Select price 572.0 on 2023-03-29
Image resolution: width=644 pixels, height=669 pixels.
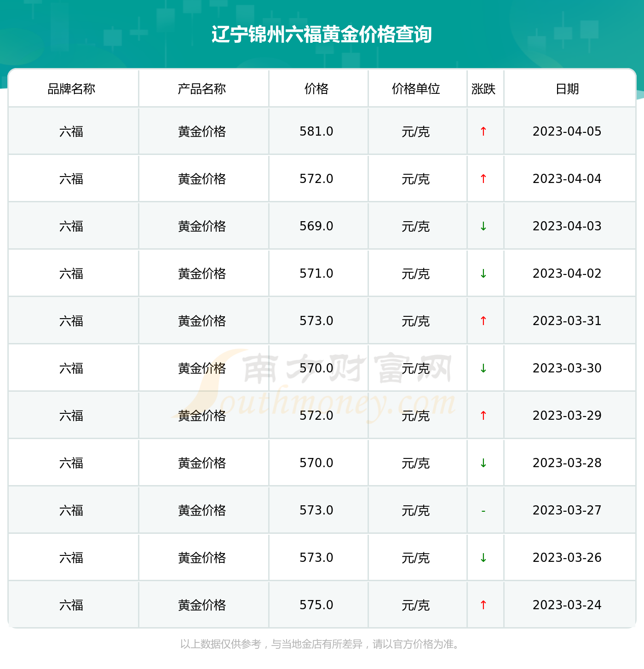(x=316, y=416)
